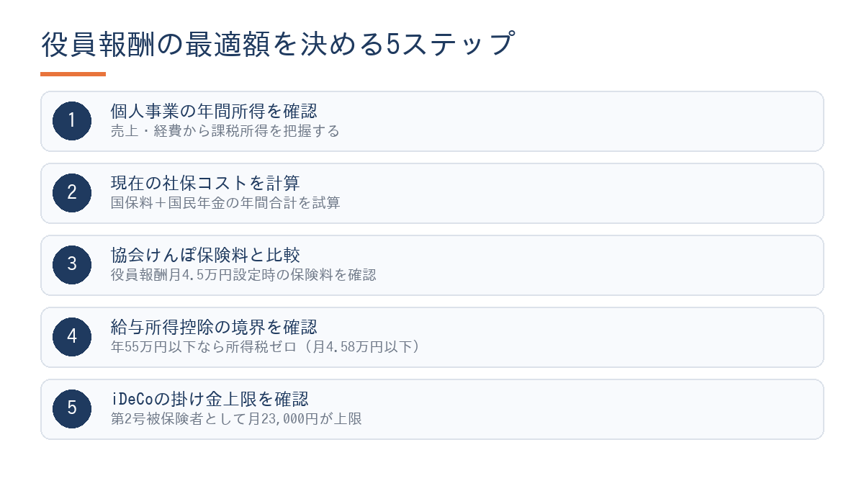The image size is (864, 504).
Task: Select heading iDeCoの掛け金上限を確認
Action: click(x=210, y=400)
